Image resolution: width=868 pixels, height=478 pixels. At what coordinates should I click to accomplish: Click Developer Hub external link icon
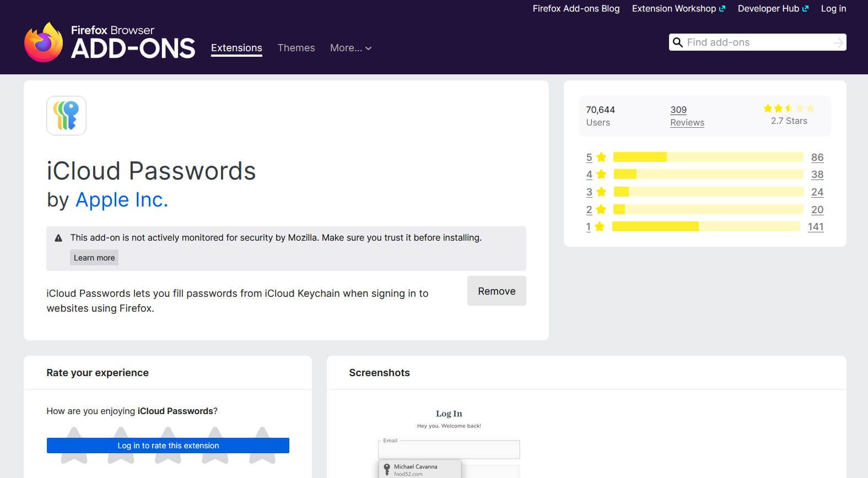click(x=805, y=9)
